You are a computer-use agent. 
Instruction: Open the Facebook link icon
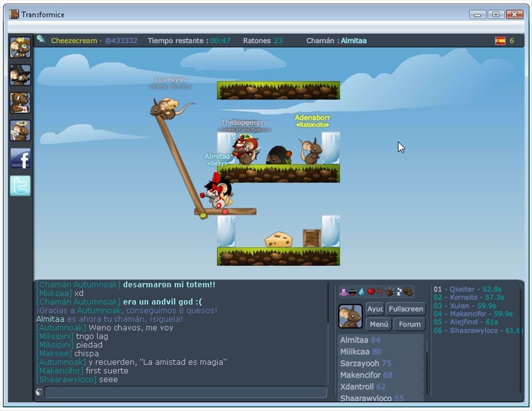(20, 158)
